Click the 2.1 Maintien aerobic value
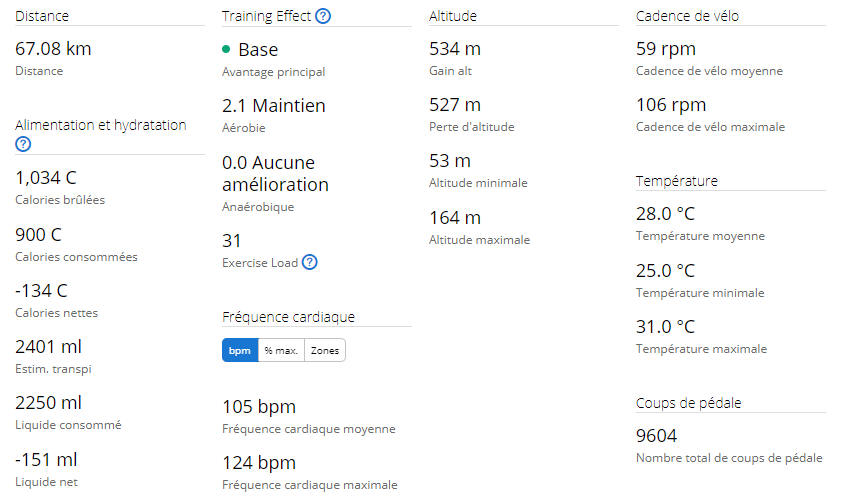 coord(274,106)
